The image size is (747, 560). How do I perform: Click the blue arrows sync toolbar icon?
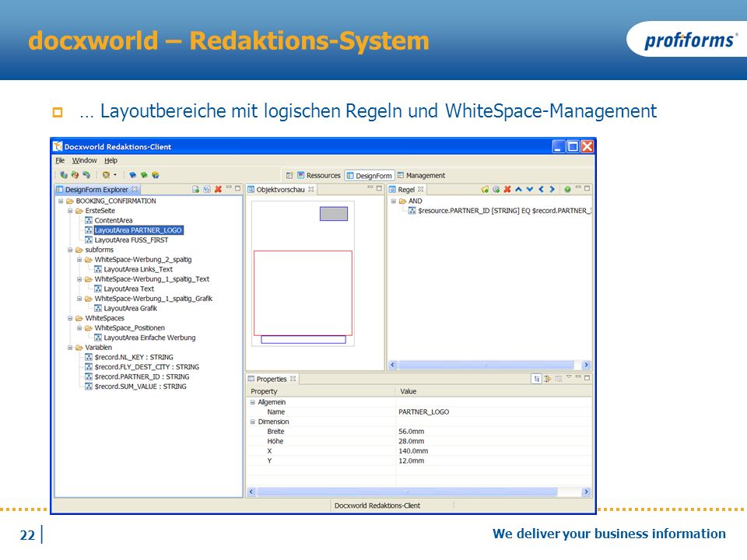point(86,175)
